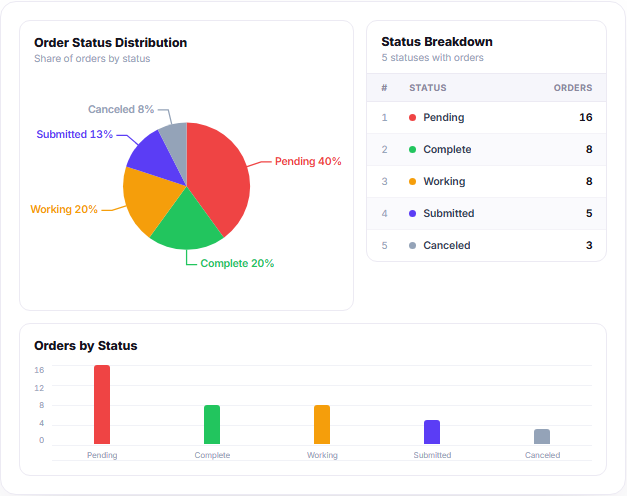
Task: Click the Canceled order count 3
Action: pos(589,245)
